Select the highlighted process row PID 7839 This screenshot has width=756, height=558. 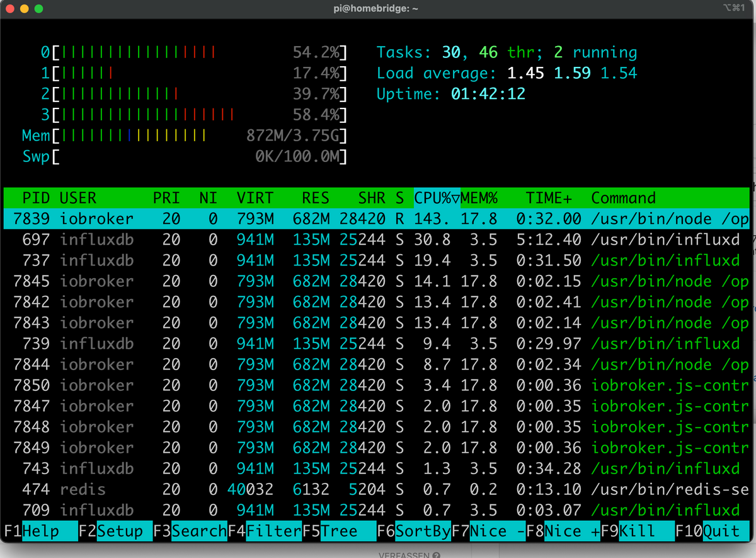coord(376,219)
